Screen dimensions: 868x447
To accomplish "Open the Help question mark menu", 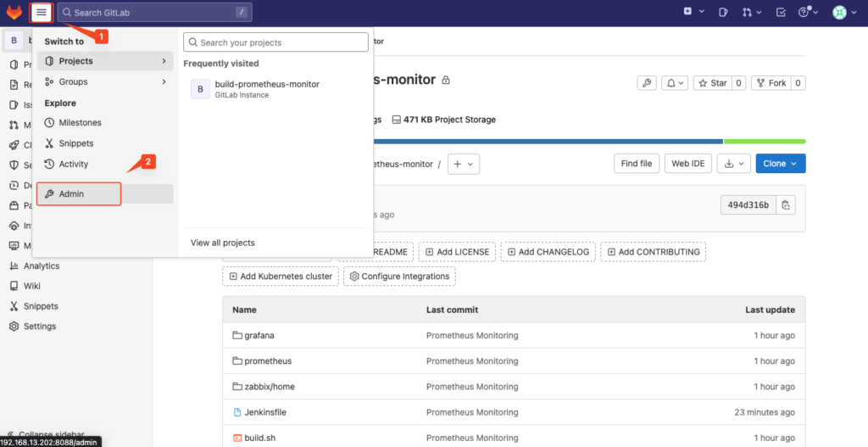I will [x=808, y=12].
